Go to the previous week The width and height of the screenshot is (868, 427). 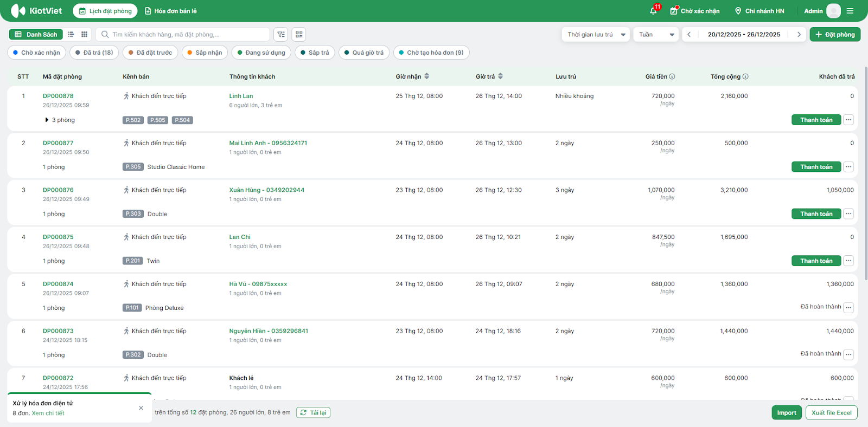(689, 35)
